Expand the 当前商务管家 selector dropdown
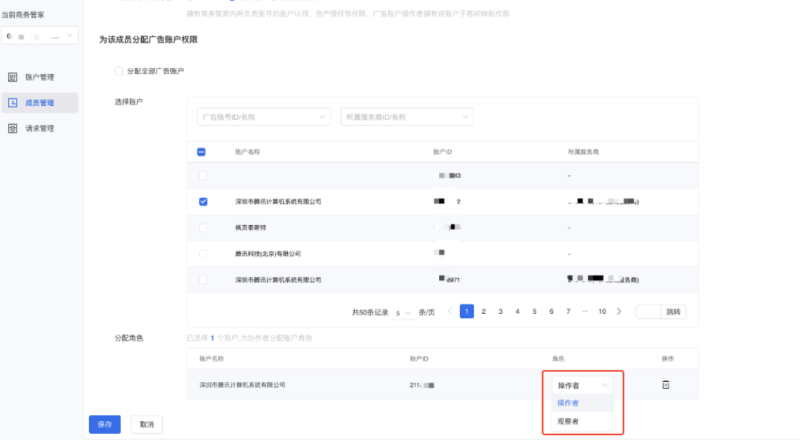The image size is (800, 440). pos(40,36)
